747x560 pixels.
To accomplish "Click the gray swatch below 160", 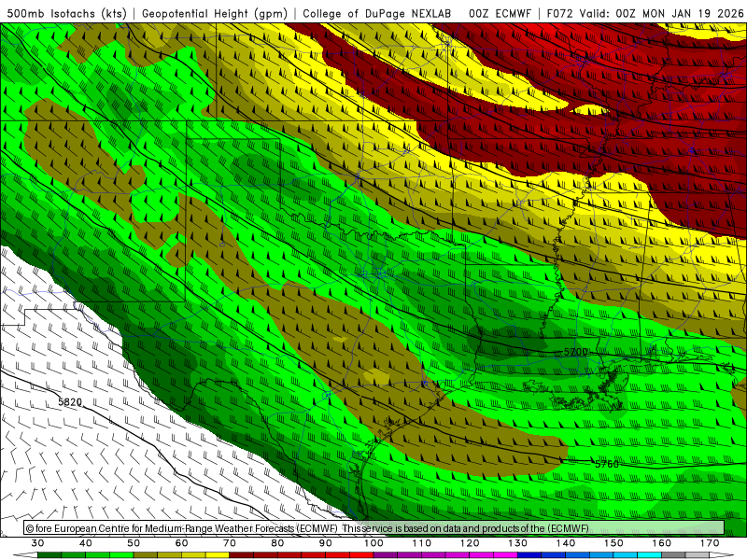I will tap(673, 555).
